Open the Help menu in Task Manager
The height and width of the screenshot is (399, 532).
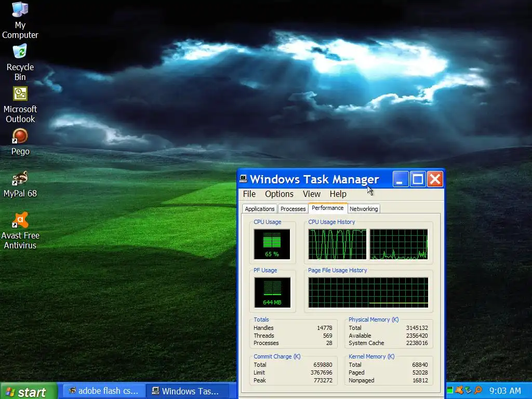click(338, 194)
